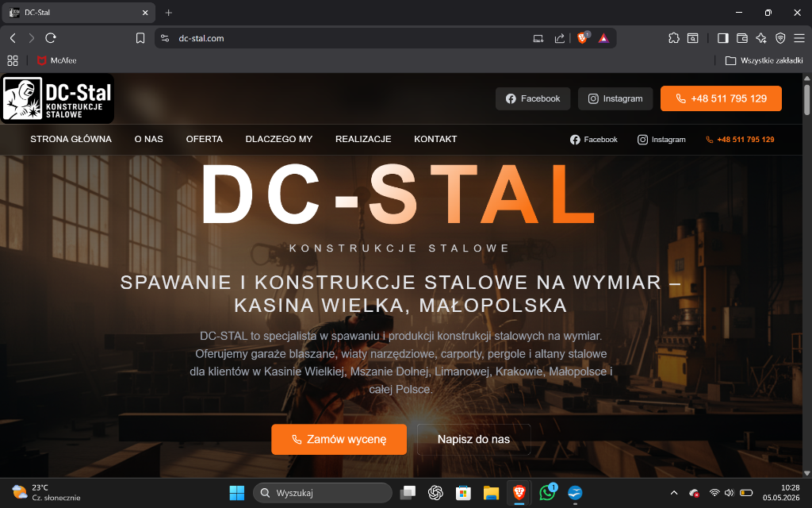Open a new tab with the plus button

pos(168,13)
